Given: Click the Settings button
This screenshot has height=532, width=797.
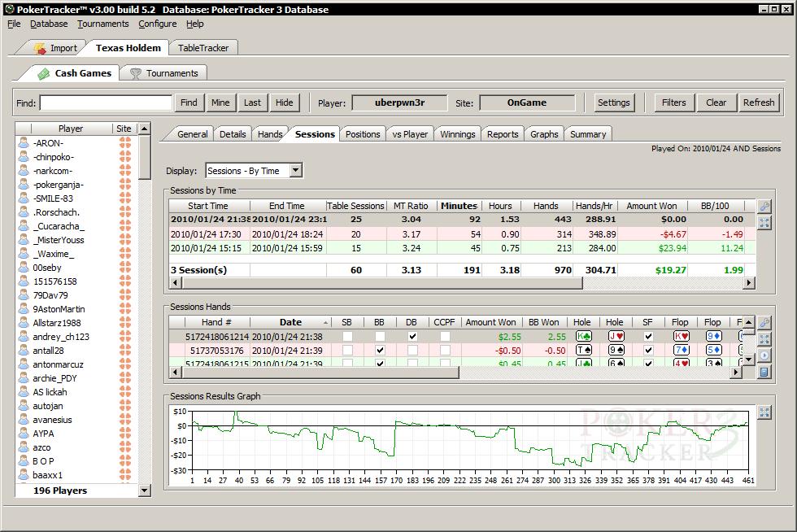Looking at the screenshot, I should point(613,102).
